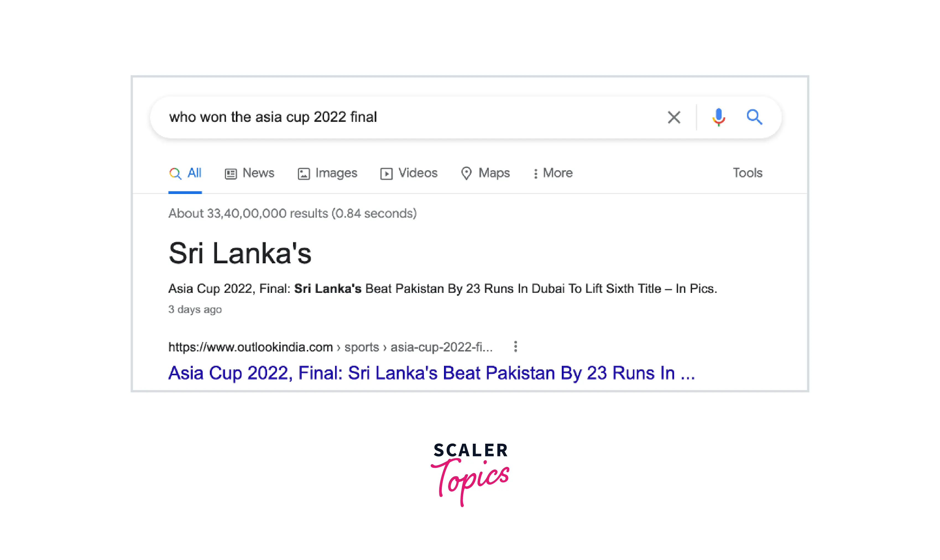Screen dimensions: 940x560
Task: Click the All tab magnifier icon
Action: (x=175, y=173)
